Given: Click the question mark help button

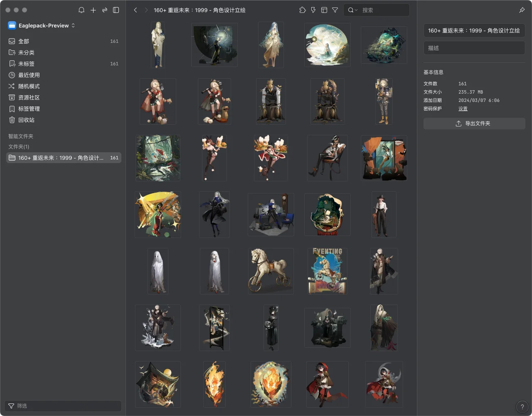Looking at the screenshot, I should [522, 407].
